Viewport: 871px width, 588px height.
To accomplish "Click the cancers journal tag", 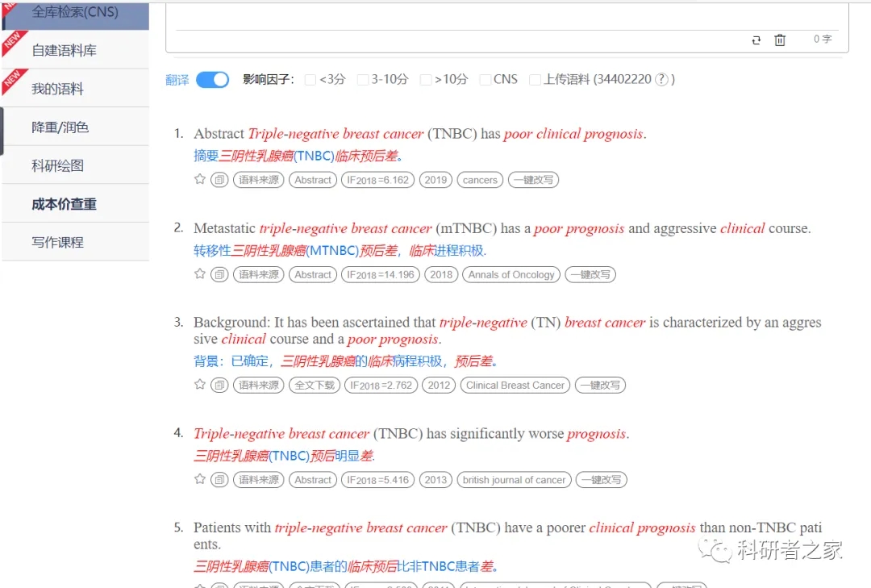I will click(x=480, y=180).
